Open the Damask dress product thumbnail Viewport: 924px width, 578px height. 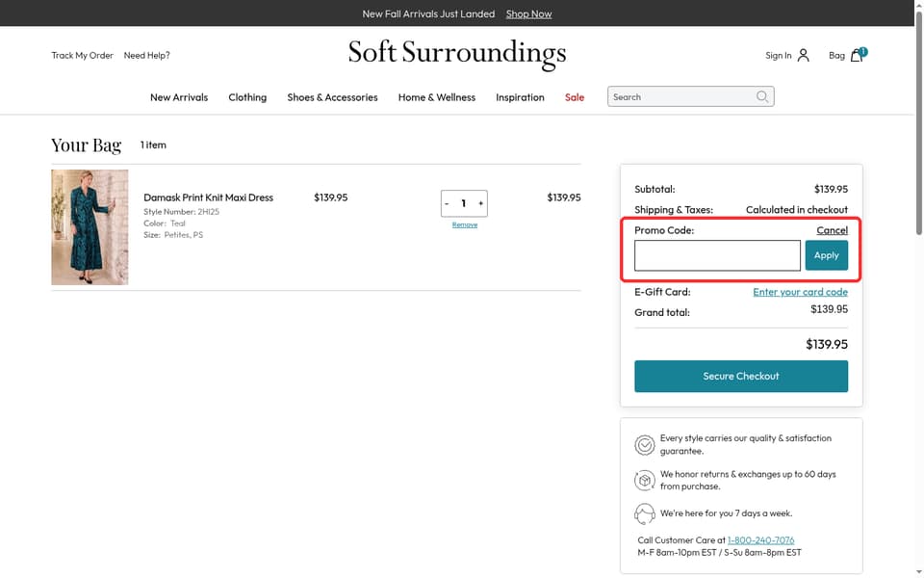click(90, 227)
